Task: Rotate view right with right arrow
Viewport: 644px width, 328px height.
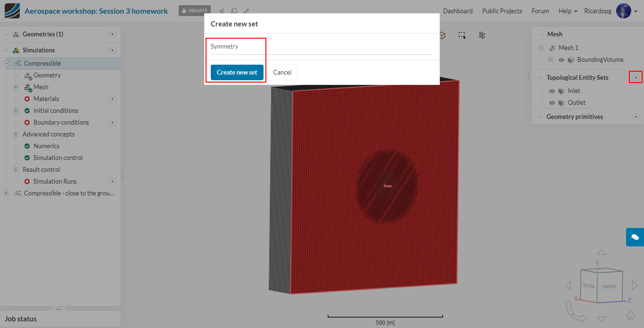Action: [635, 286]
